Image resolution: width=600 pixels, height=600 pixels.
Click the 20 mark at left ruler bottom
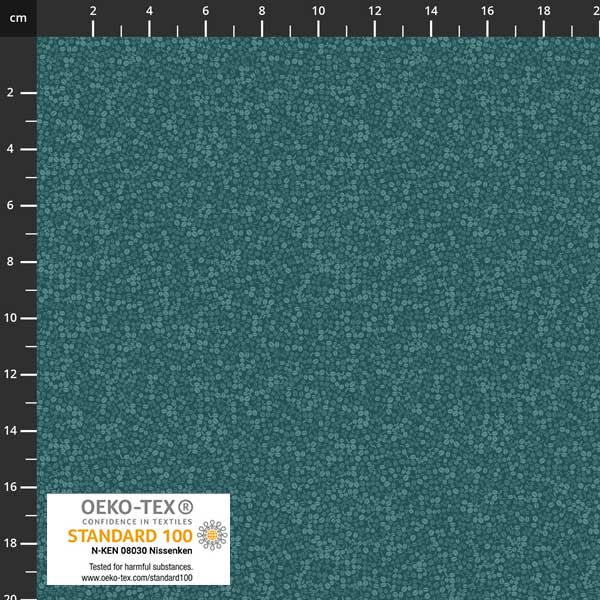point(10,595)
